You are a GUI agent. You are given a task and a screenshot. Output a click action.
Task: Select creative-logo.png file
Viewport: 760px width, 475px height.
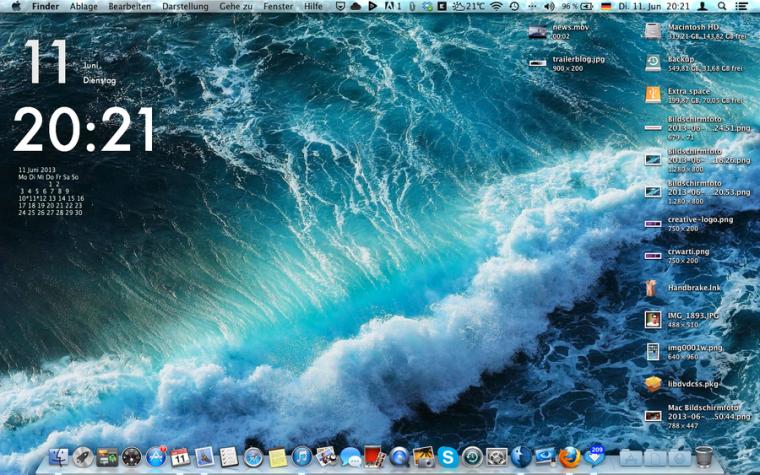point(653,224)
